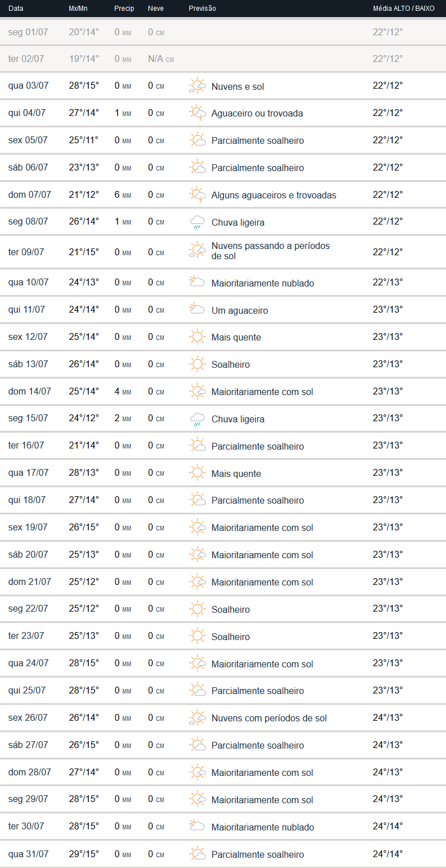Click the rain icon for seg 15/07
The height and width of the screenshot is (868, 446).
point(197,419)
